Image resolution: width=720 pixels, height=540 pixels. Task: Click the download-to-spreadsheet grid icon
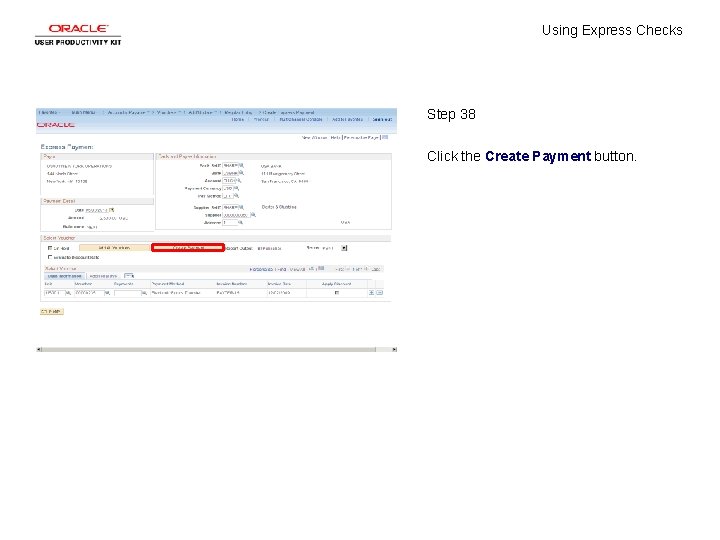pos(321,268)
